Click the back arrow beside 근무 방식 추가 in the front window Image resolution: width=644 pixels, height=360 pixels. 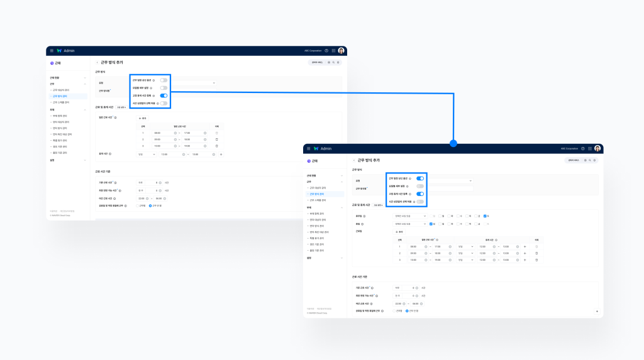[354, 160]
